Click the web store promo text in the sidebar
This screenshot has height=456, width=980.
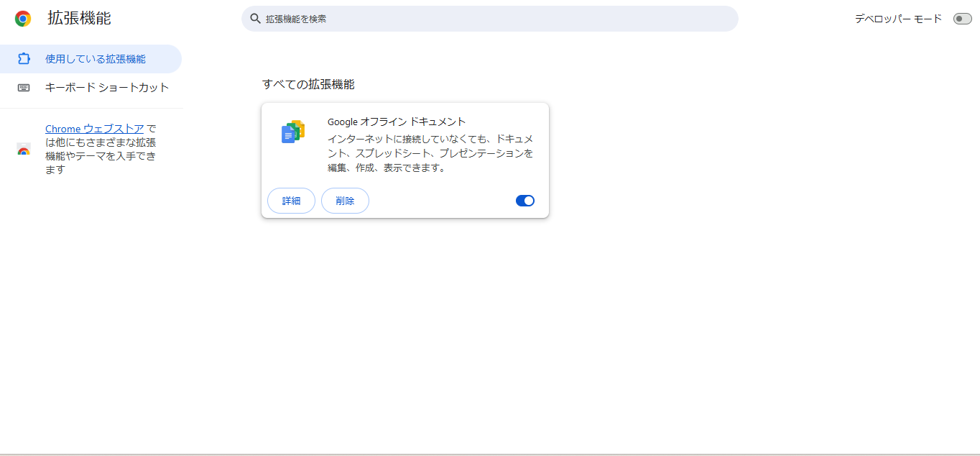pos(101,156)
